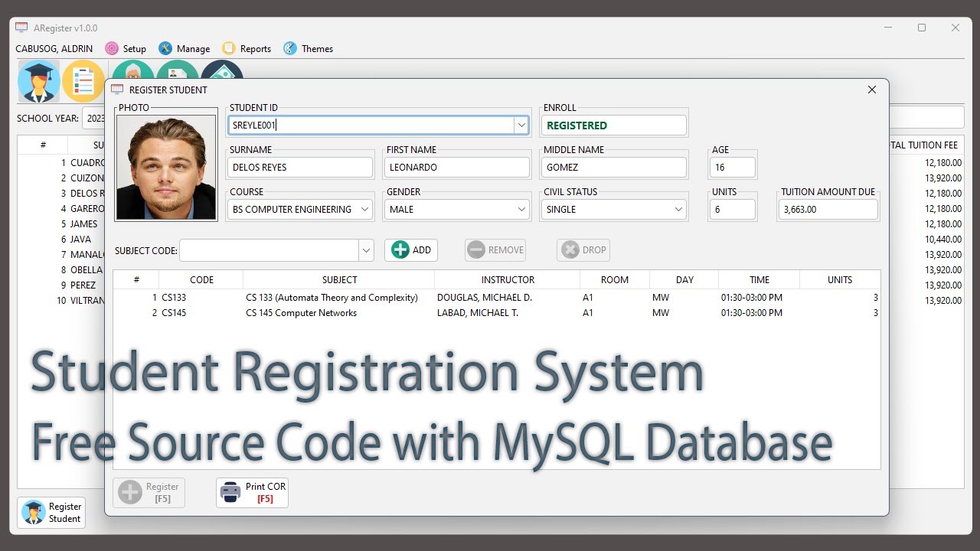Open the Themes menu

[x=308, y=48]
